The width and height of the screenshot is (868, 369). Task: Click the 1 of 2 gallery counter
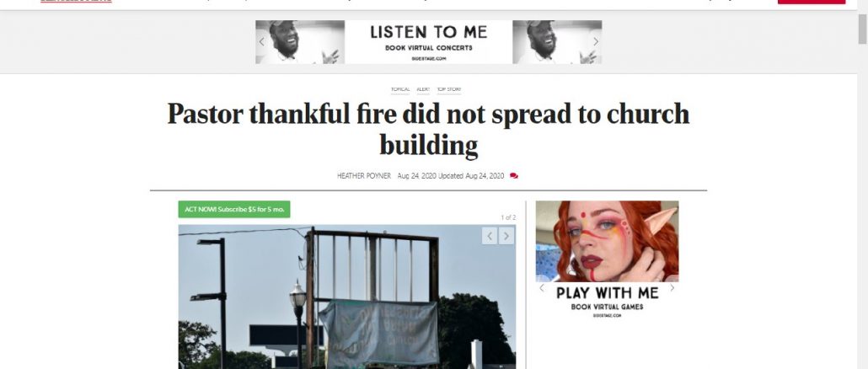coord(508,217)
